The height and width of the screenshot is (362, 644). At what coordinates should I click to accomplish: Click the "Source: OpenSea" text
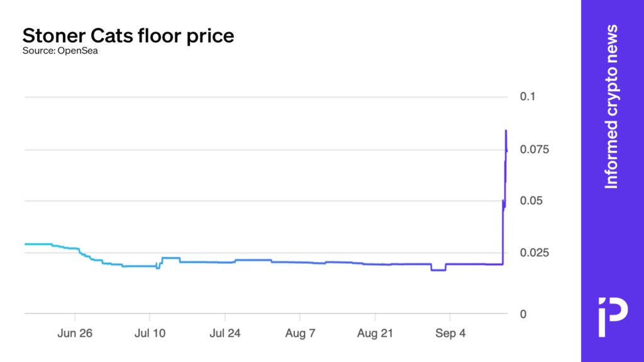60,51
